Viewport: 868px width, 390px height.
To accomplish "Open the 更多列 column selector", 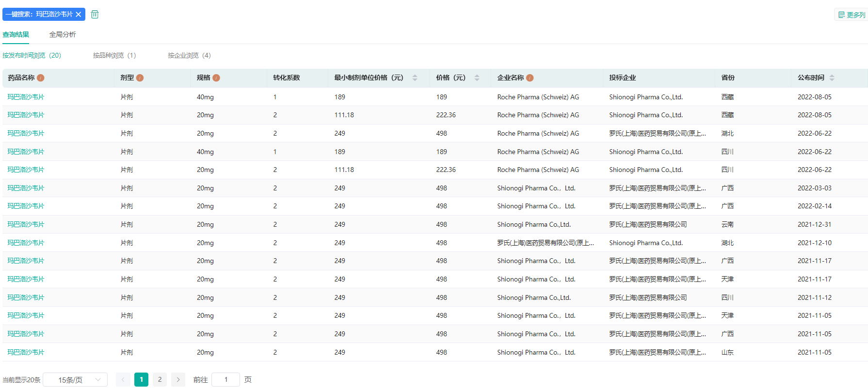I will (x=852, y=15).
